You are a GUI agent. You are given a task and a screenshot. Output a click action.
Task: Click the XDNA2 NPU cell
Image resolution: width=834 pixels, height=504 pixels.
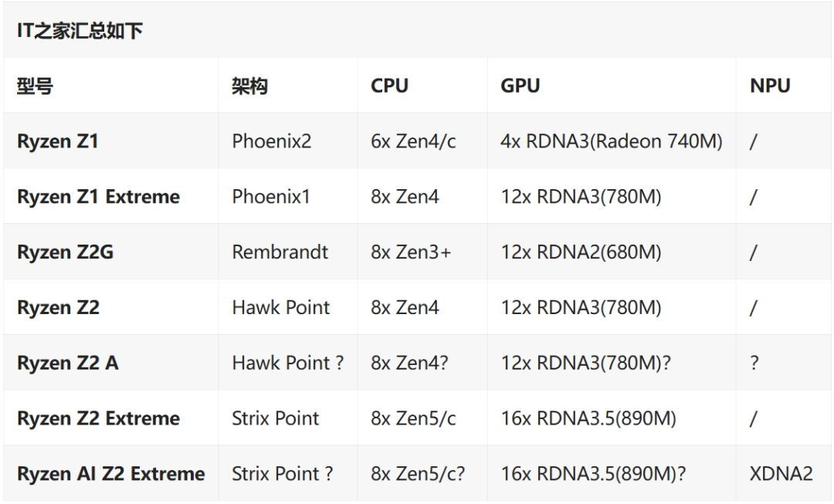[781, 474]
